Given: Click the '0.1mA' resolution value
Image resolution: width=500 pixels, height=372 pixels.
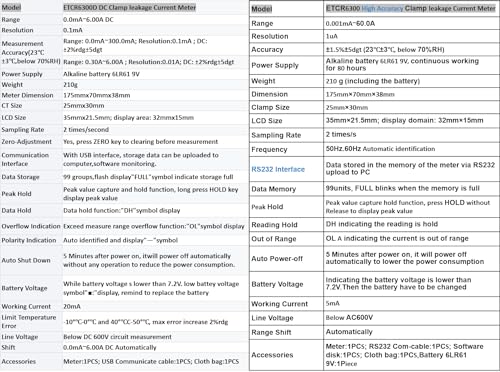Looking at the screenshot, I should tap(73, 30).
